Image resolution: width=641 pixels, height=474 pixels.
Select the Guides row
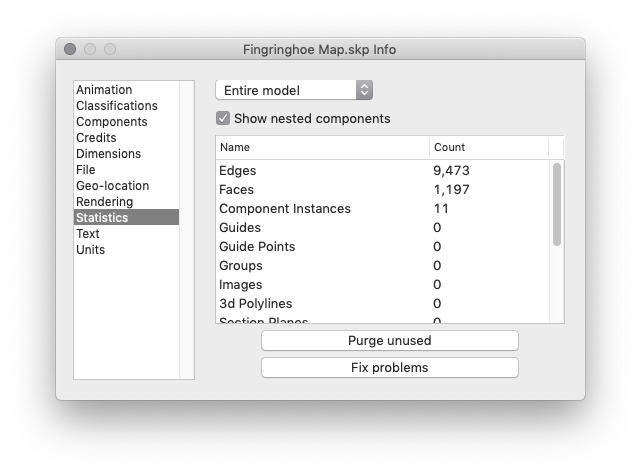pos(383,227)
